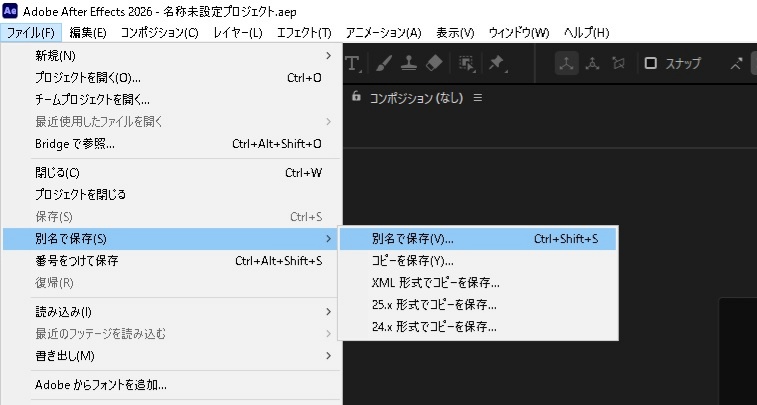The height and width of the screenshot is (405, 757).
Task: Choose the local axis mode icon
Action: click(566, 63)
